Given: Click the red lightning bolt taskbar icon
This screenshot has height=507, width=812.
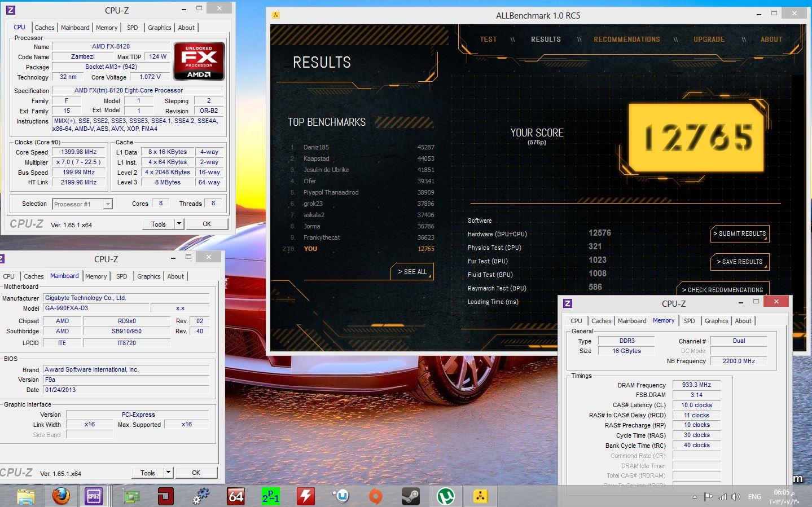Looking at the screenshot, I should pyautogui.click(x=306, y=496).
